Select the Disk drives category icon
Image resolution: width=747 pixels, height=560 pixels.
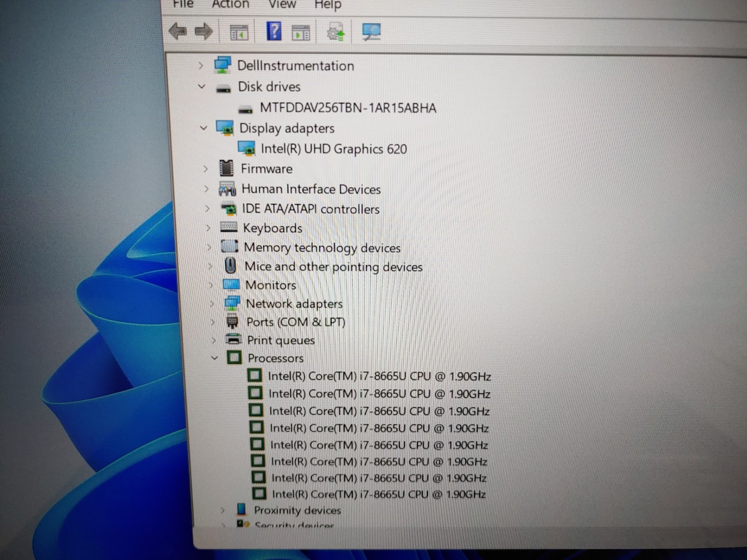tap(224, 89)
